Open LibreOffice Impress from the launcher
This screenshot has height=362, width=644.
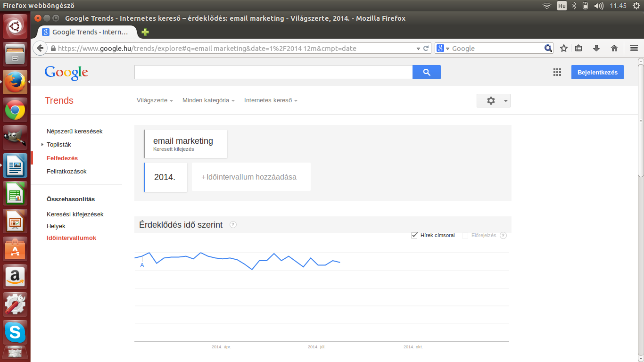[15, 222]
